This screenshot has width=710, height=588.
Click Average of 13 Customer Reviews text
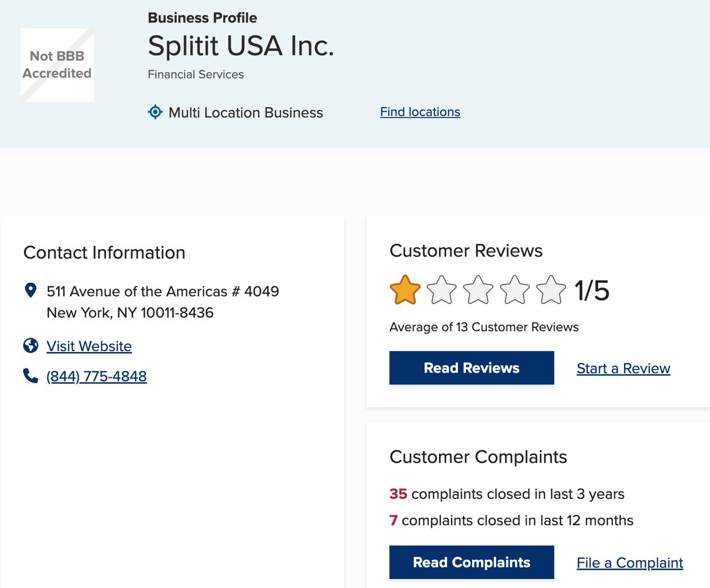(x=484, y=327)
